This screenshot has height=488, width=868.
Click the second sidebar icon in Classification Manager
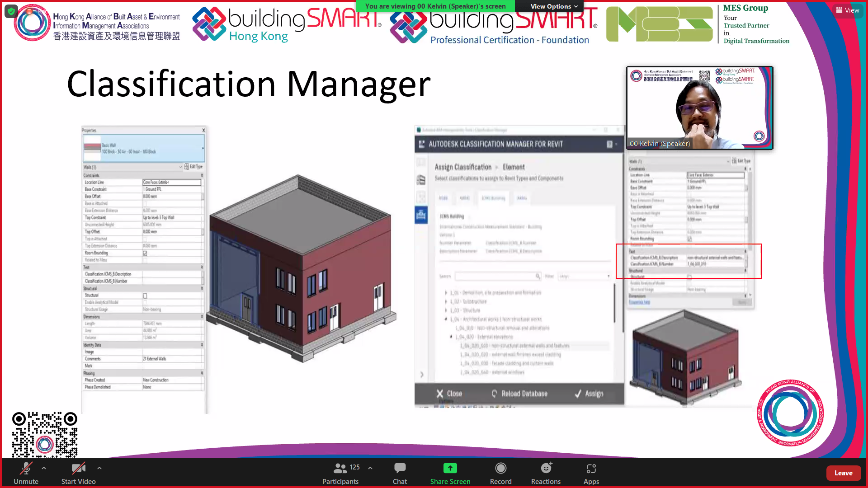421,180
